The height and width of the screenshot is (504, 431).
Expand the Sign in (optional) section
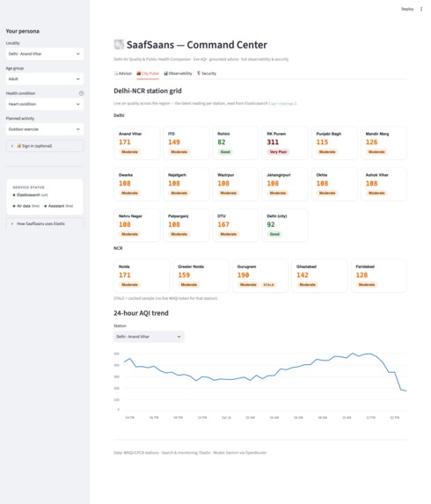(x=45, y=146)
